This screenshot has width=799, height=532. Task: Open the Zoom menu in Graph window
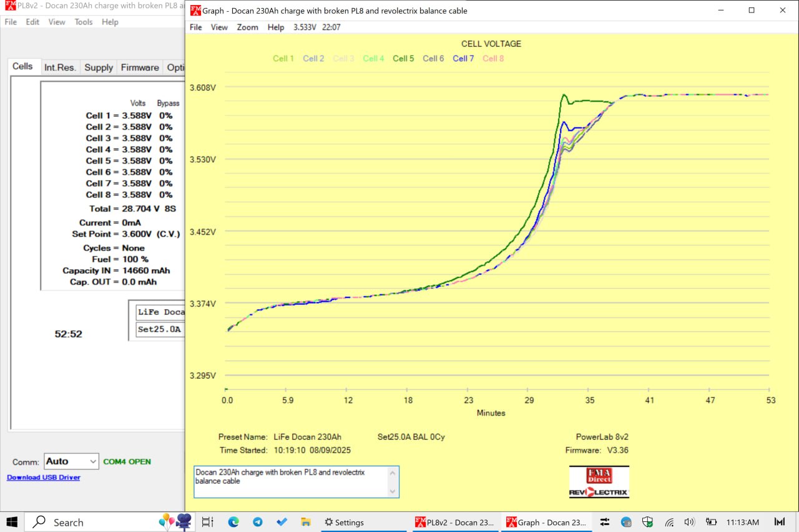(x=247, y=27)
